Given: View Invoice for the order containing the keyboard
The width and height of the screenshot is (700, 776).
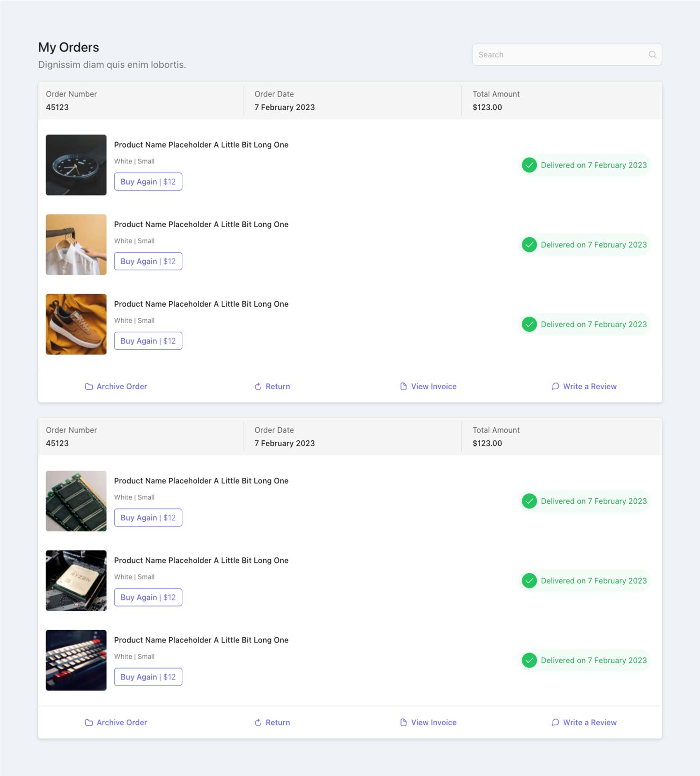Looking at the screenshot, I should (428, 722).
